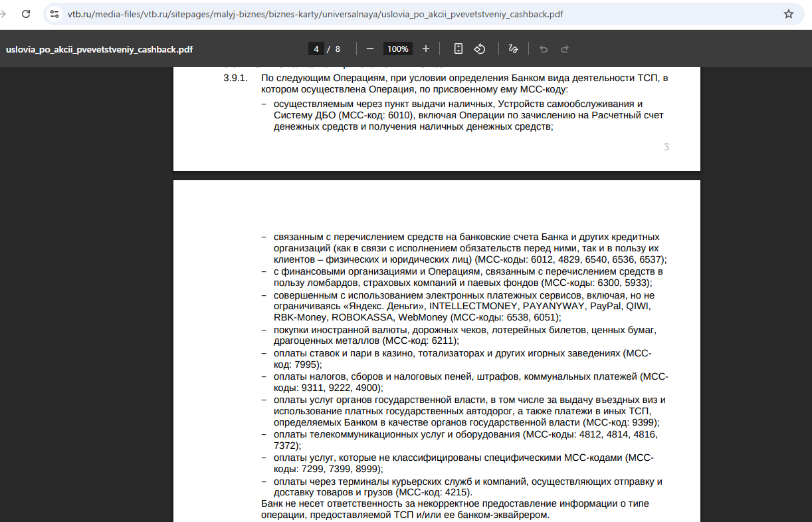Viewport: 812px width, 522px height.
Task: Click the Redo arrow in PDF toolbar
Action: pyautogui.click(x=565, y=49)
